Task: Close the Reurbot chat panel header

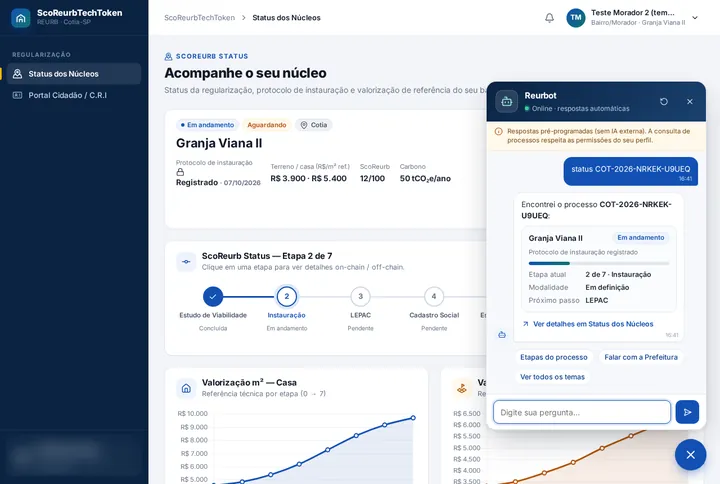Action: (x=690, y=101)
